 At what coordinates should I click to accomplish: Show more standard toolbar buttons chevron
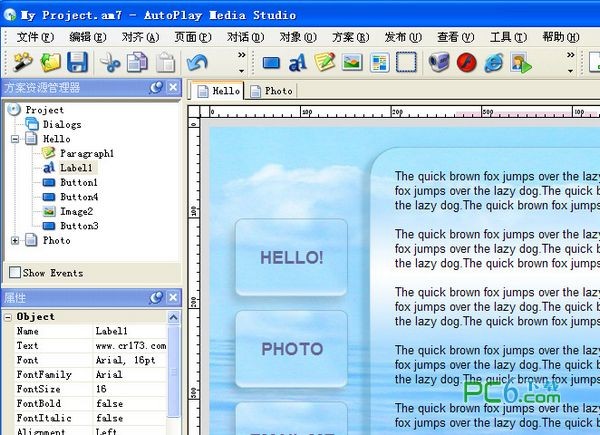pos(241,55)
